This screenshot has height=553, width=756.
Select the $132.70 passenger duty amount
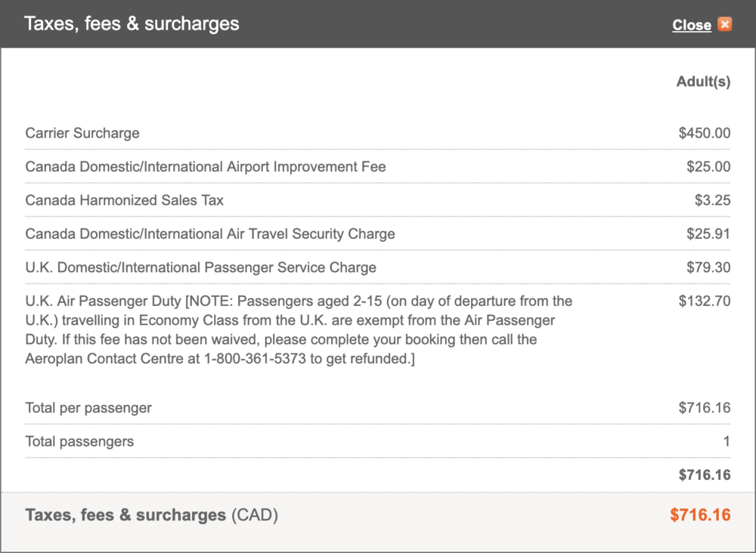point(705,301)
